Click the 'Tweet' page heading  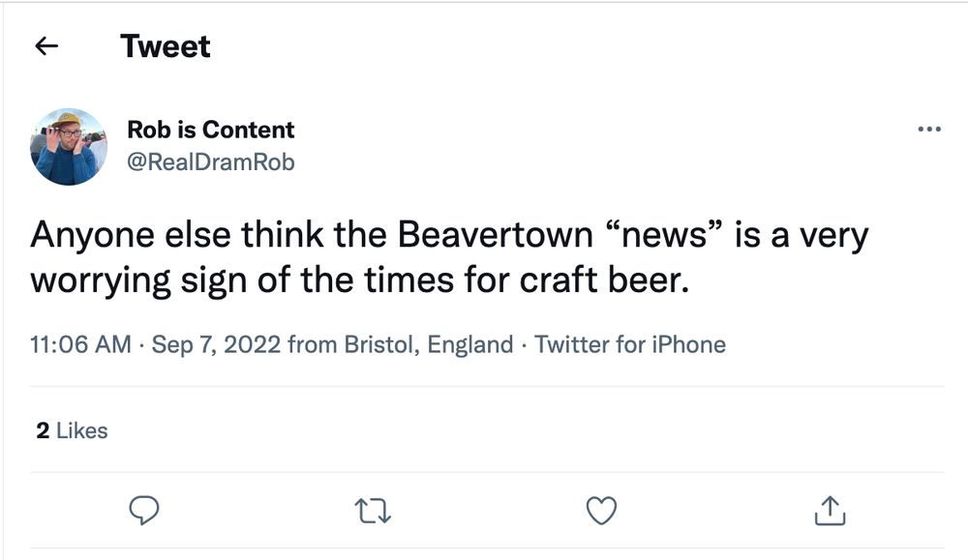[166, 45]
